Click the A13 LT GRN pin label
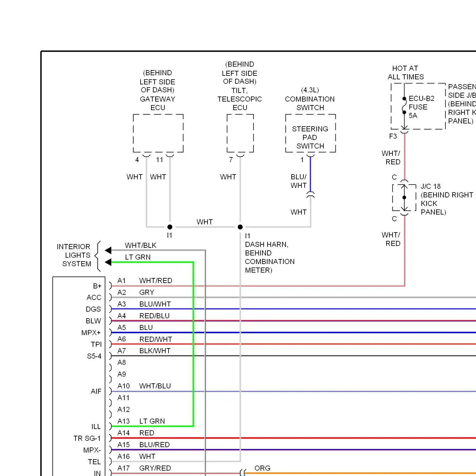This screenshot has height=476, width=476. (141, 421)
